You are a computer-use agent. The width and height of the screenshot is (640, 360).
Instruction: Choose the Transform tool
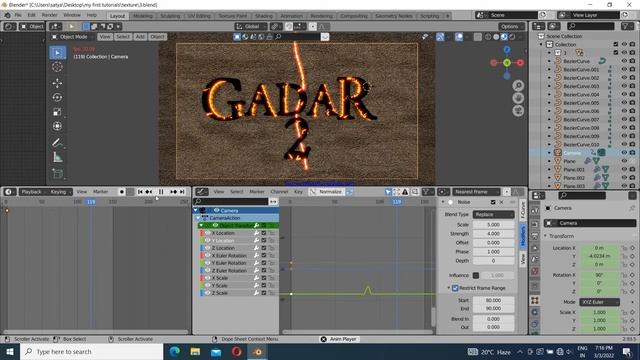58,126
